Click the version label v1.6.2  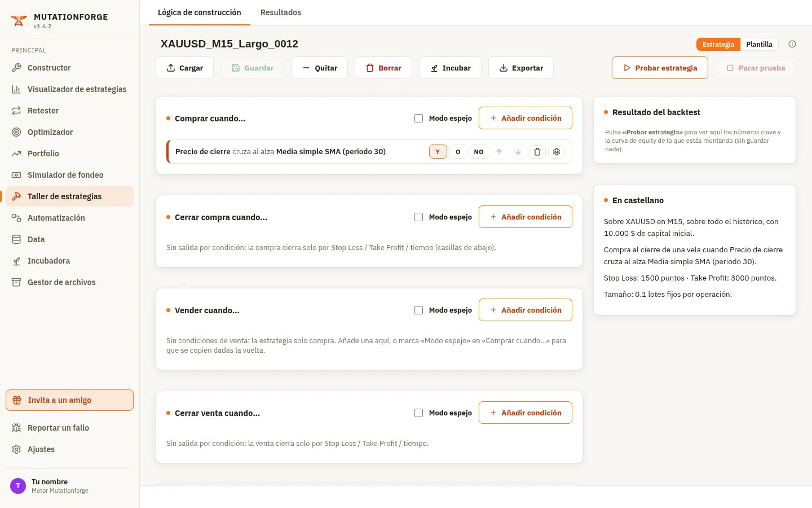pyautogui.click(x=42, y=27)
